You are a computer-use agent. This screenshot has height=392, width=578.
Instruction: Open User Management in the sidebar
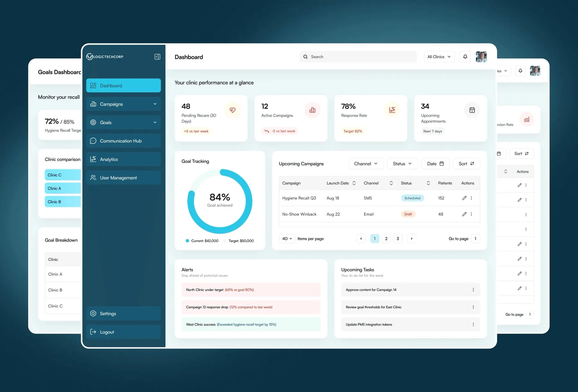[x=123, y=178]
